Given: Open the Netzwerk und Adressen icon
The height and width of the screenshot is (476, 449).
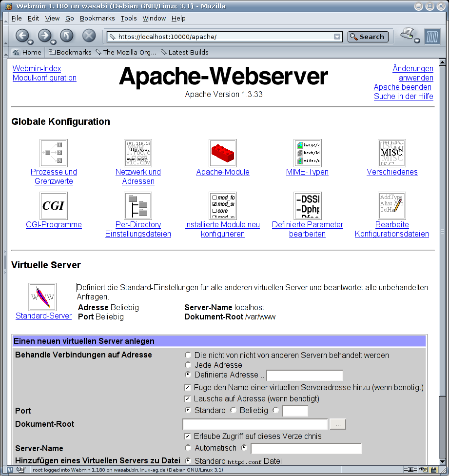Looking at the screenshot, I should 138,153.
